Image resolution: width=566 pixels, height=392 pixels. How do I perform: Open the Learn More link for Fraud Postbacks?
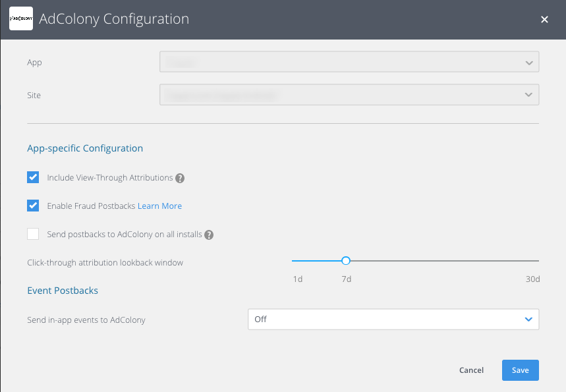click(x=159, y=206)
